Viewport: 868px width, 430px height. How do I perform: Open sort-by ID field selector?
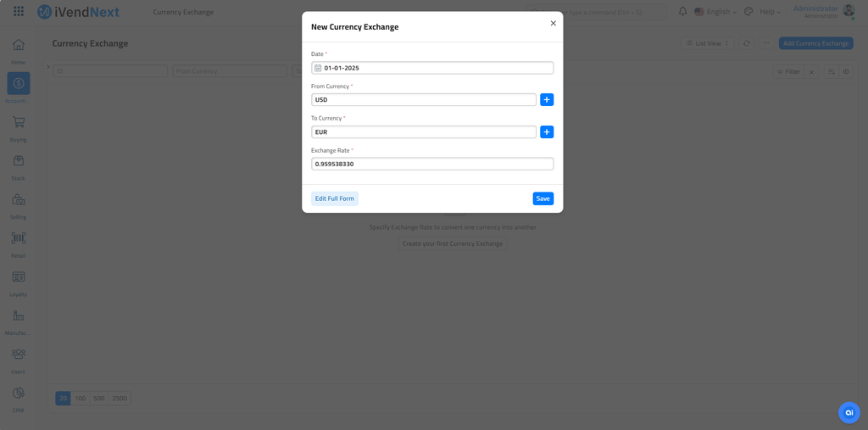pos(846,72)
